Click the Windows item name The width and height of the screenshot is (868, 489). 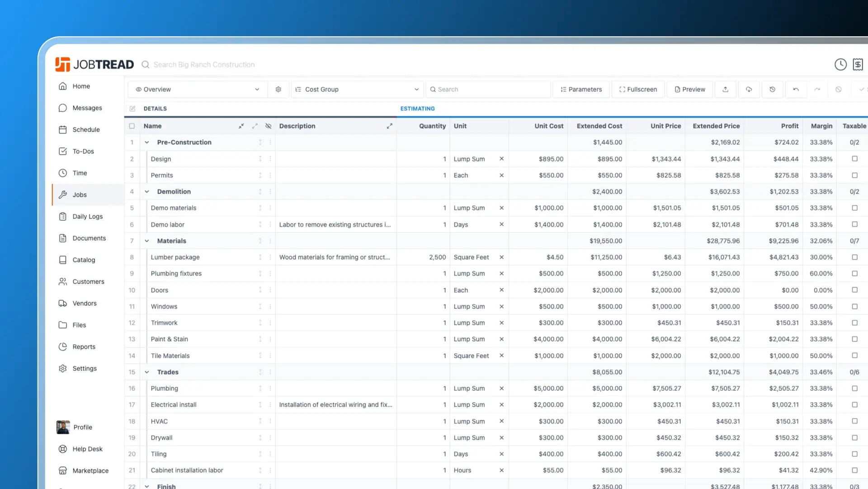coord(164,307)
